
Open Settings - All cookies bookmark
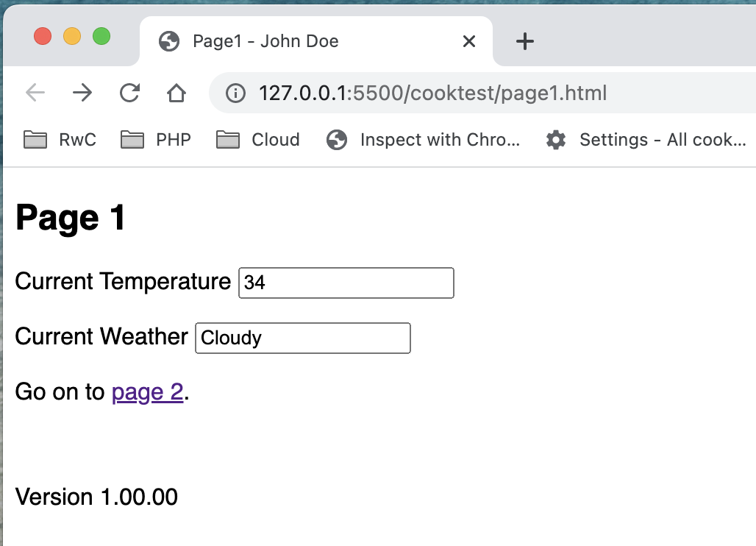click(x=646, y=140)
